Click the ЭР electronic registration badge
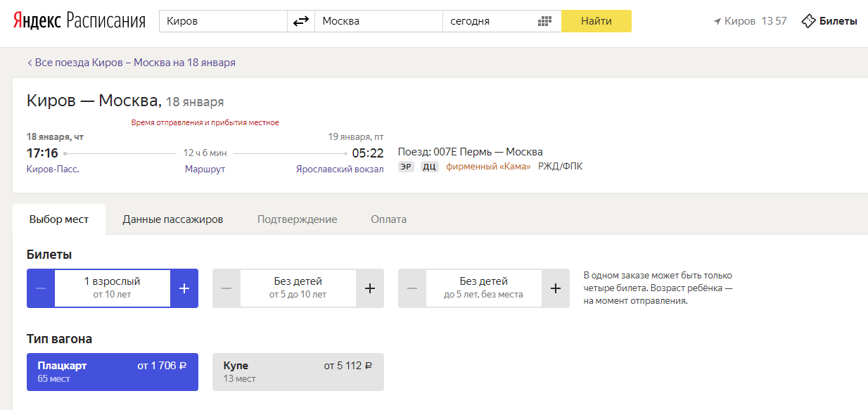Screen dimensions: 868x410 pyautogui.click(x=406, y=167)
